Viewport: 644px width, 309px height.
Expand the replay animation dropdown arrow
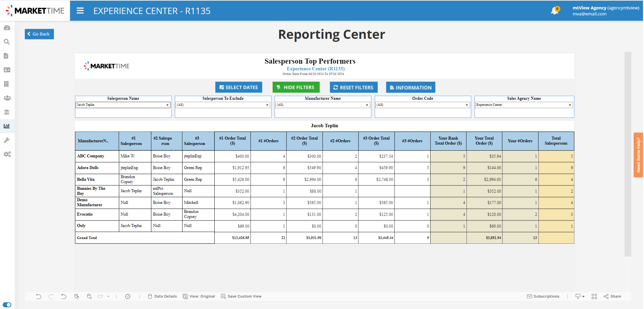(x=108, y=296)
